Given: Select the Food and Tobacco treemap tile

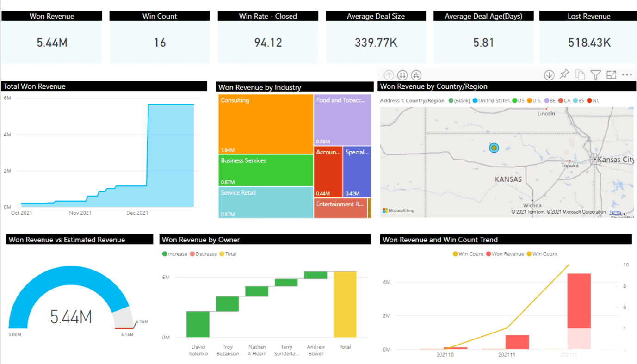Looking at the screenshot, I should (x=342, y=120).
